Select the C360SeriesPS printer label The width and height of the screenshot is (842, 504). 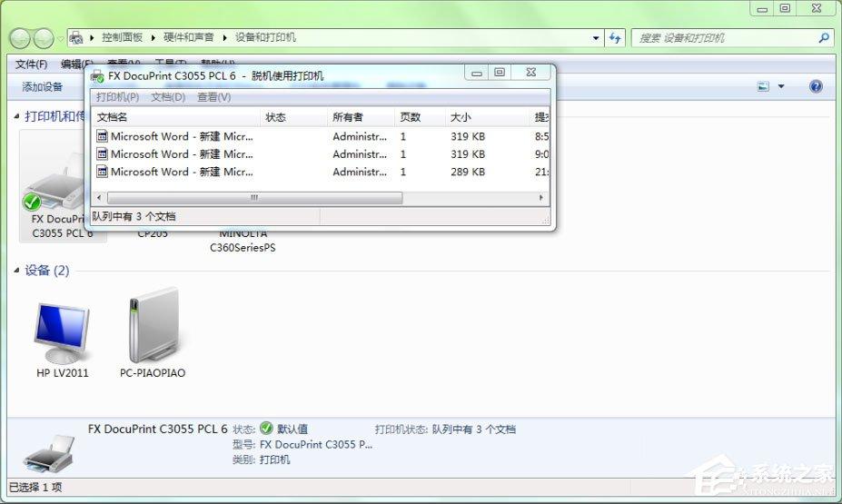(x=243, y=247)
